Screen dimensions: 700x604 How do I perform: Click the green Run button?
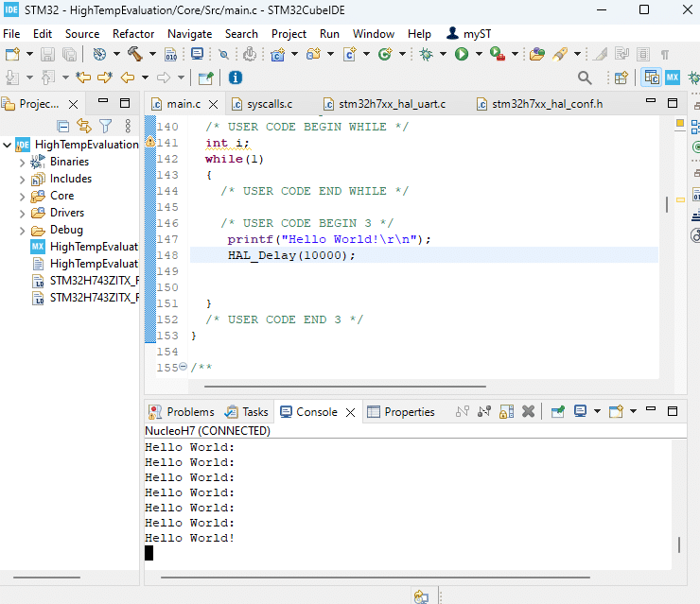coord(462,54)
